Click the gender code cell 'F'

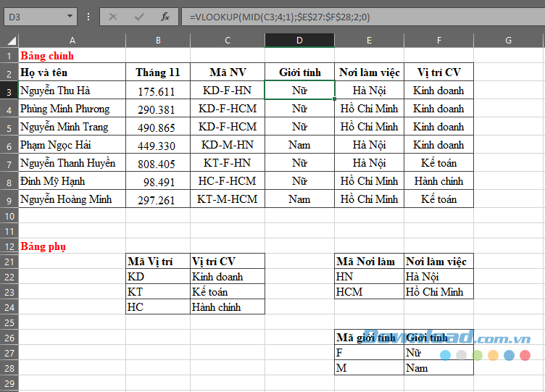tap(369, 353)
